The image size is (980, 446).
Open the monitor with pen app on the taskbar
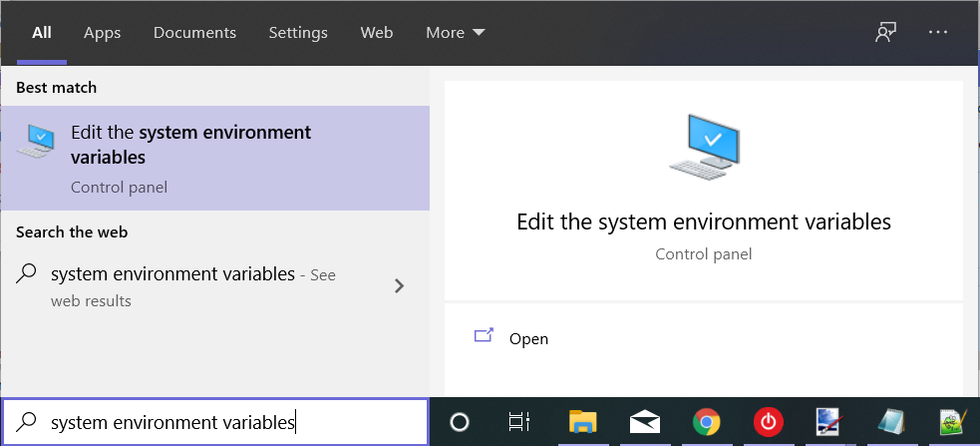click(831, 423)
